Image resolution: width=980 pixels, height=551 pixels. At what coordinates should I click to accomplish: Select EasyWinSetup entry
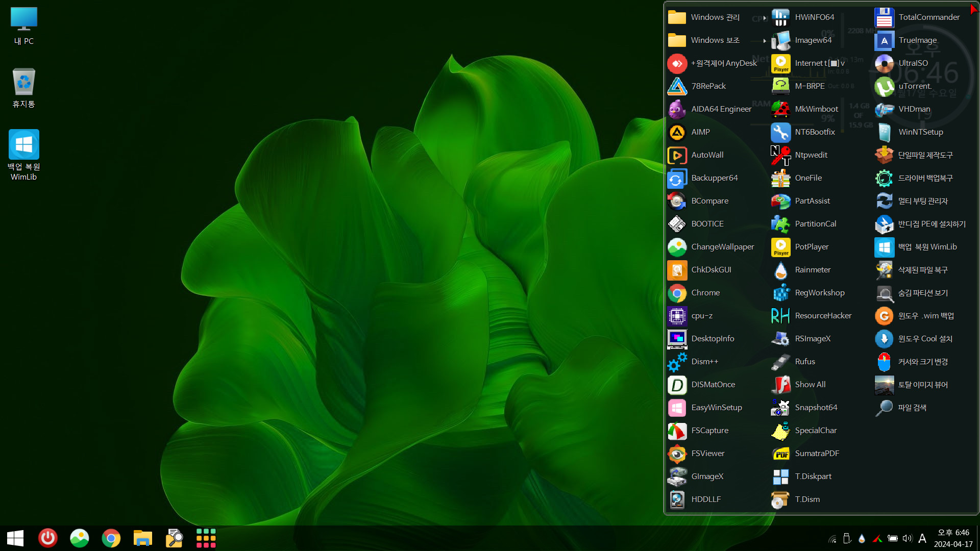click(717, 408)
